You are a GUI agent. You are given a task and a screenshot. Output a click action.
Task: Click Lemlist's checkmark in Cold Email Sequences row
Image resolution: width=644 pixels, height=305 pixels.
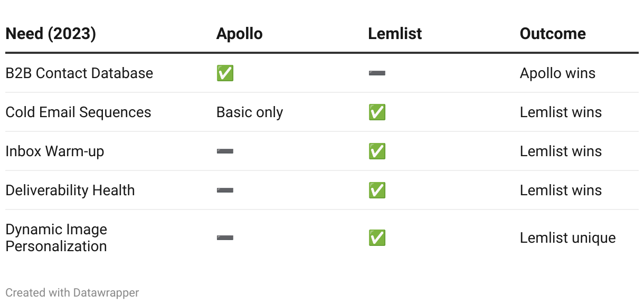(377, 112)
